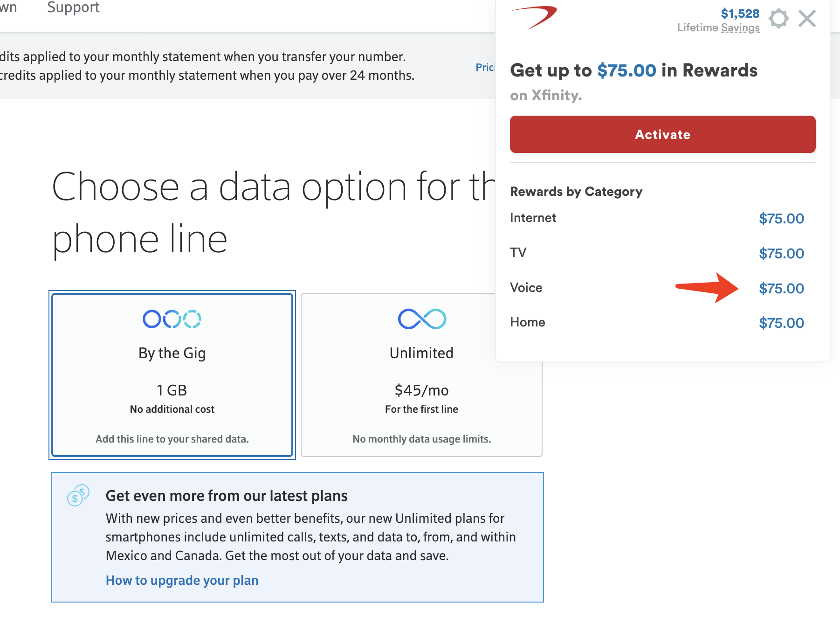Click the coins icon in plans banner
This screenshot has width=840, height=624.
click(x=78, y=495)
